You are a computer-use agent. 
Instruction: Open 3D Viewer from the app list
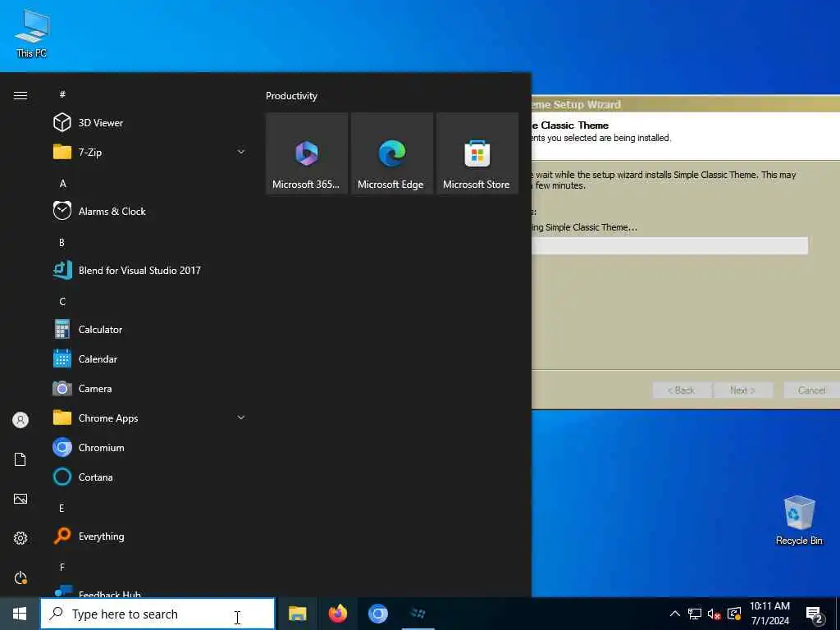[x=150, y=123]
